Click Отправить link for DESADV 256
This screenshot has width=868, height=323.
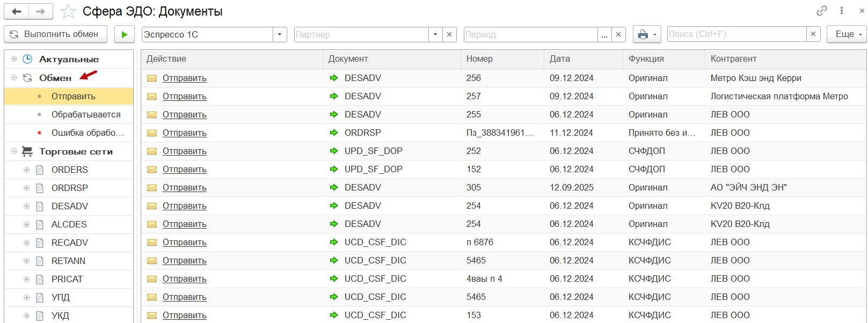pyautogui.click(x=184, y=78)
